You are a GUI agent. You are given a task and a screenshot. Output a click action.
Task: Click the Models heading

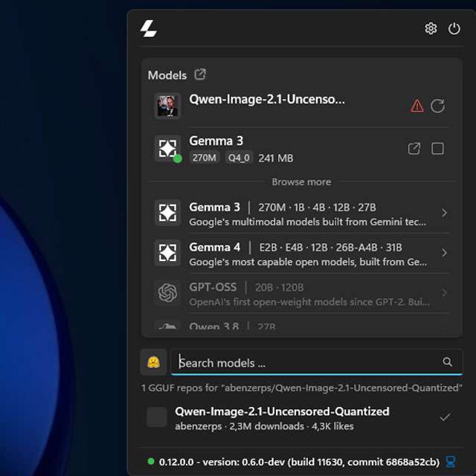click(x=167, y=75)
